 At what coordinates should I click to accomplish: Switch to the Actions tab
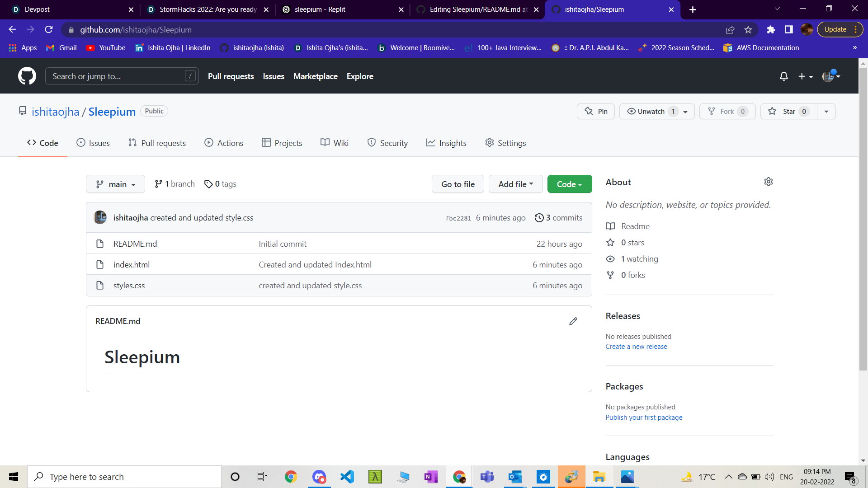[224, 143]
